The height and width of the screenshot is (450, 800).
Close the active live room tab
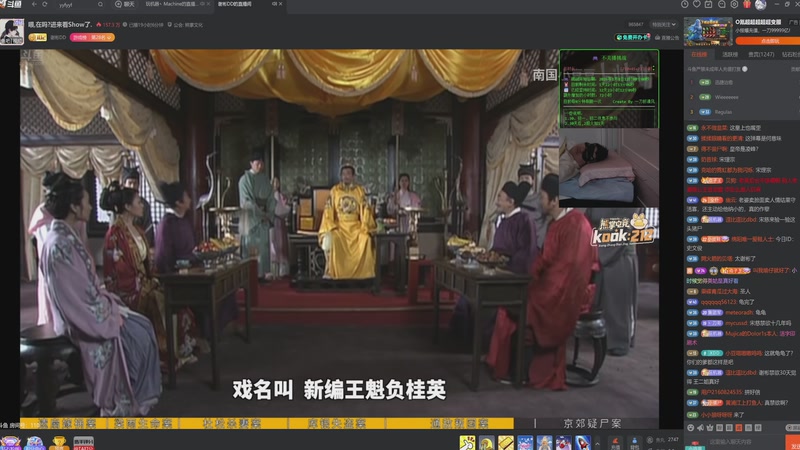(281, 4)
